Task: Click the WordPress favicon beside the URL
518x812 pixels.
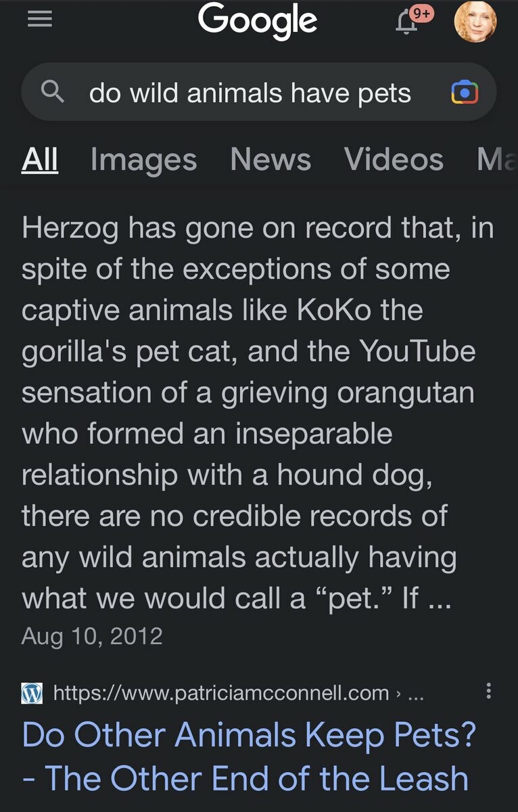Action: pos(32,692)
